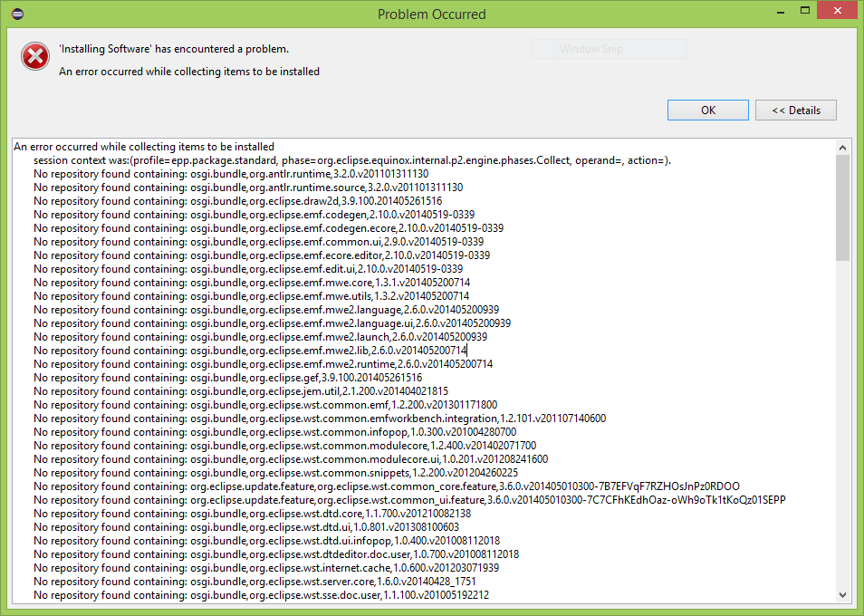
Task: Click the org.eclipse.emf.edit.ui line
Action: coord(248,269)
